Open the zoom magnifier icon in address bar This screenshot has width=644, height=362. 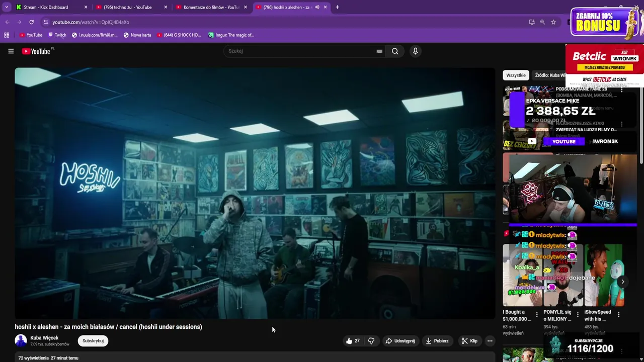542,22
